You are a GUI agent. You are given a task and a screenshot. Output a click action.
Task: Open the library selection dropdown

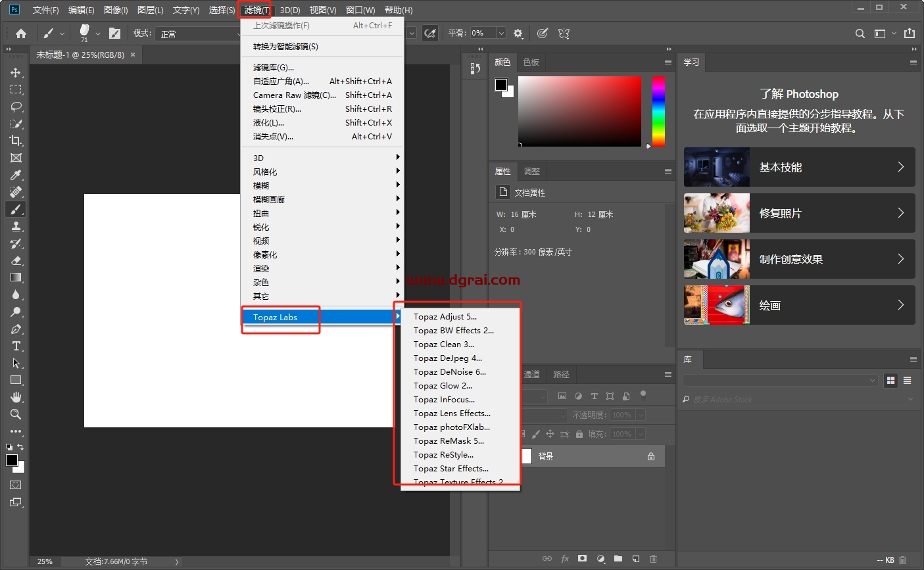[781, 380]
